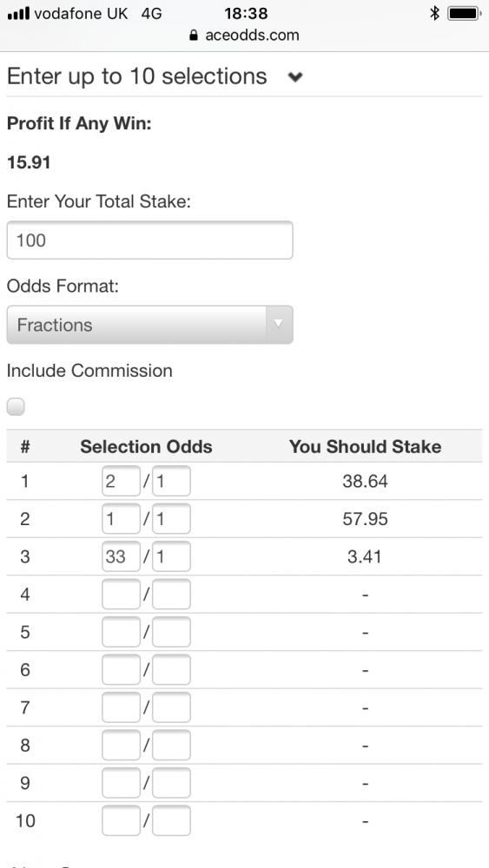489x868 pixels.
Task: Select selection 1 denominator odds field
Action: click(x=171, y=481)
